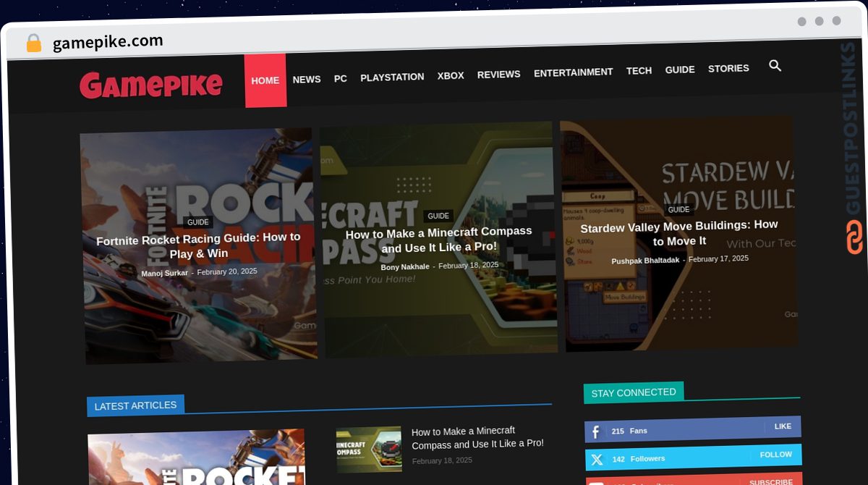Click author name Bony Nakhale
868x485 pixels.
tap(405, 267)
